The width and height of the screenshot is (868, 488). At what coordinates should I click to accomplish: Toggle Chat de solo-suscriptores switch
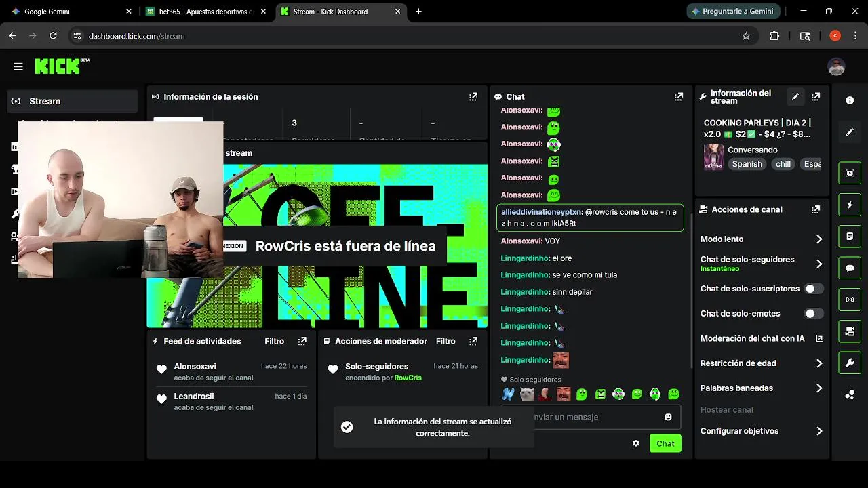click(814, 289)
